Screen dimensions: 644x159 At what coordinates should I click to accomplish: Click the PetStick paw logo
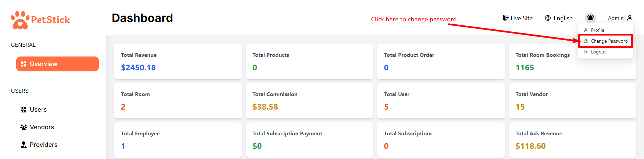[20, 20]
